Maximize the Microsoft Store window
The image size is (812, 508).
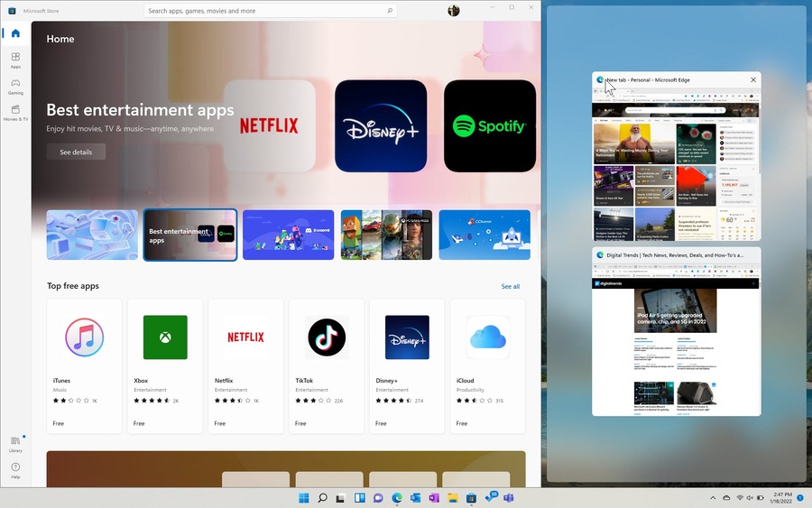512,7
